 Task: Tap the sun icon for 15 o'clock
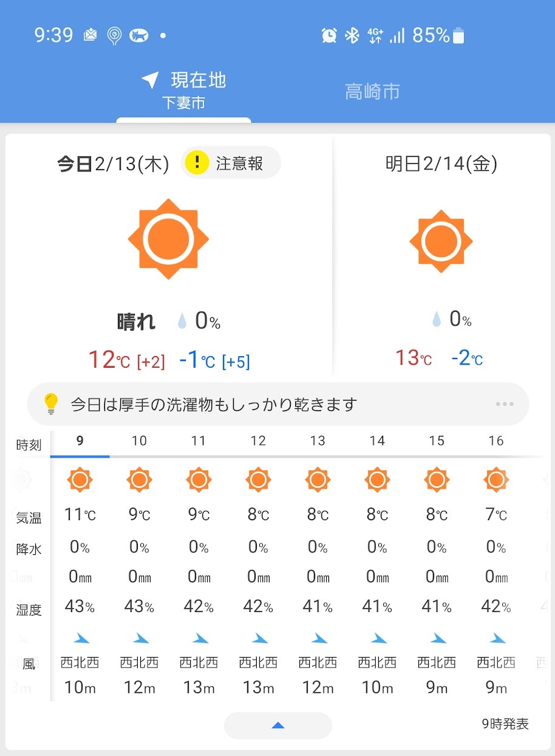pyautogui.click(x=437, y=480)
